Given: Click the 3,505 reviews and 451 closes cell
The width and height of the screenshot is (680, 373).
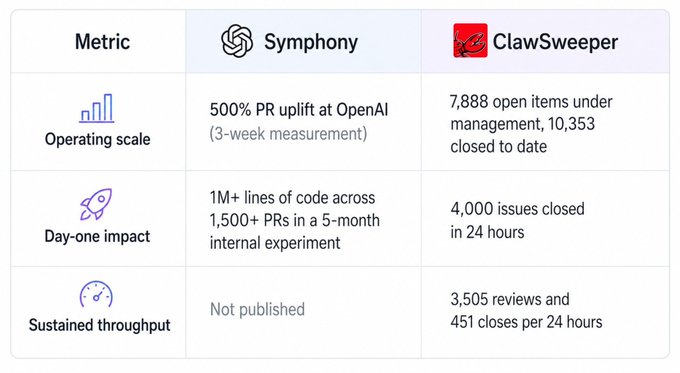Looking at the screenshot, I should [526, 311].
